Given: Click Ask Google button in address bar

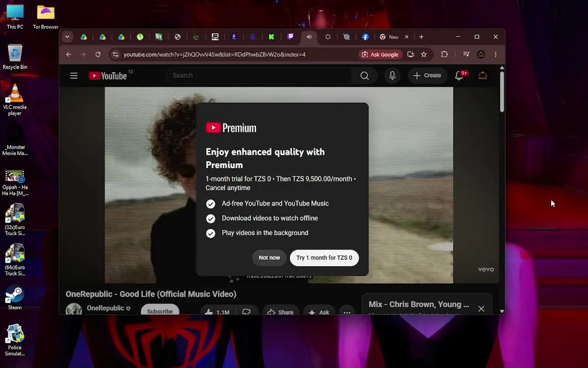Looking at the screenshot, I should click(x=380, y=55).
